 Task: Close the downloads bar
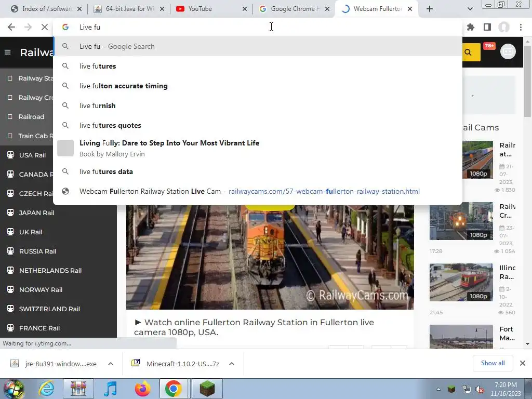click(523, 363)
